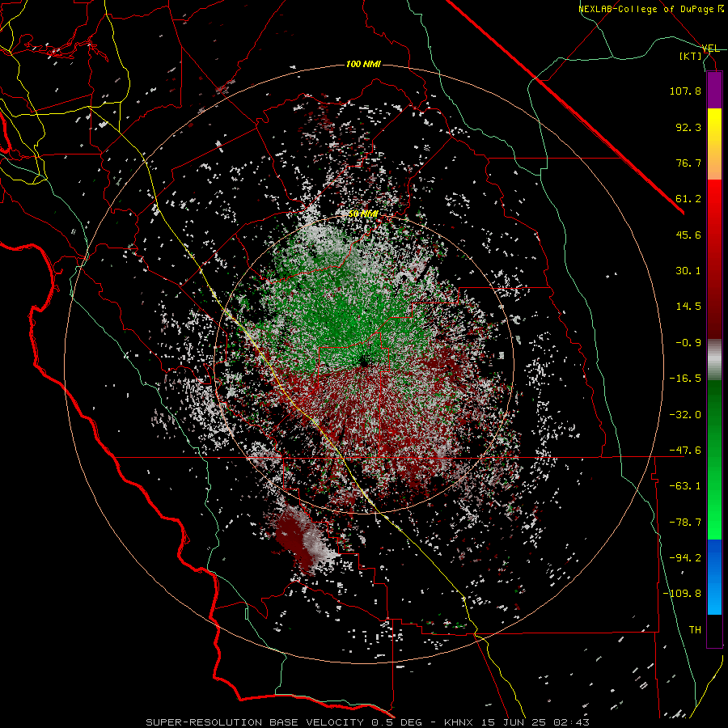Click the 50 NMI range ring label
Image resolution: width=728 pixels, height=728 pixels.
pos(363,214)
